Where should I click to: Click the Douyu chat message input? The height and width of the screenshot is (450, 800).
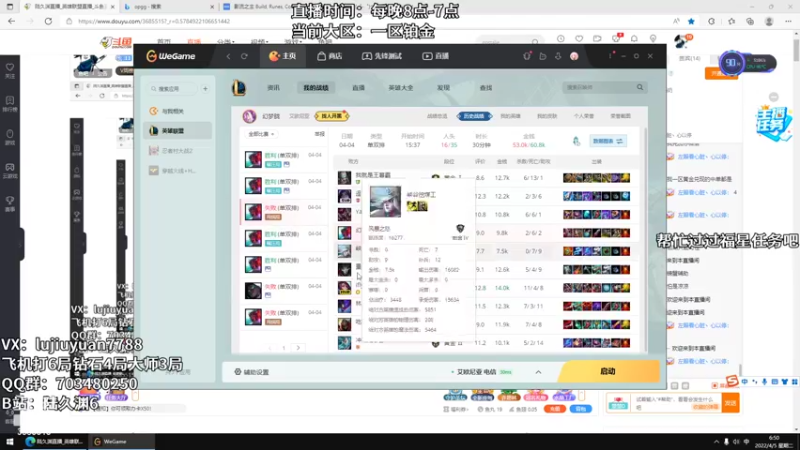676,403
